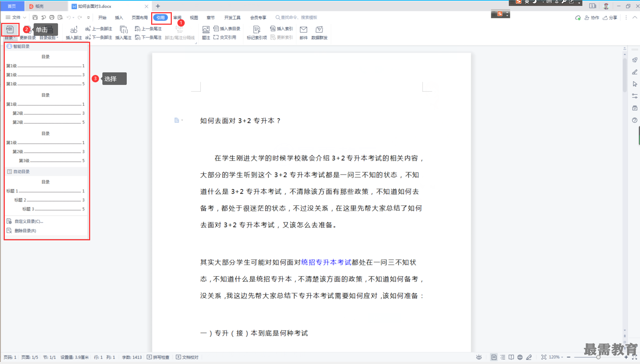Click the zoom slider handle

pyautogui.click(x=598, y=357)
